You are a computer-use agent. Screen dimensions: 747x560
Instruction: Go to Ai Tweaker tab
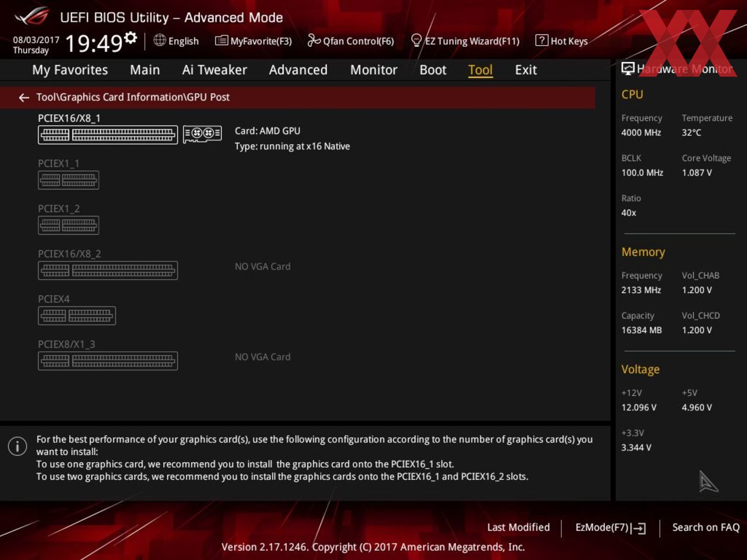(214, 70)
